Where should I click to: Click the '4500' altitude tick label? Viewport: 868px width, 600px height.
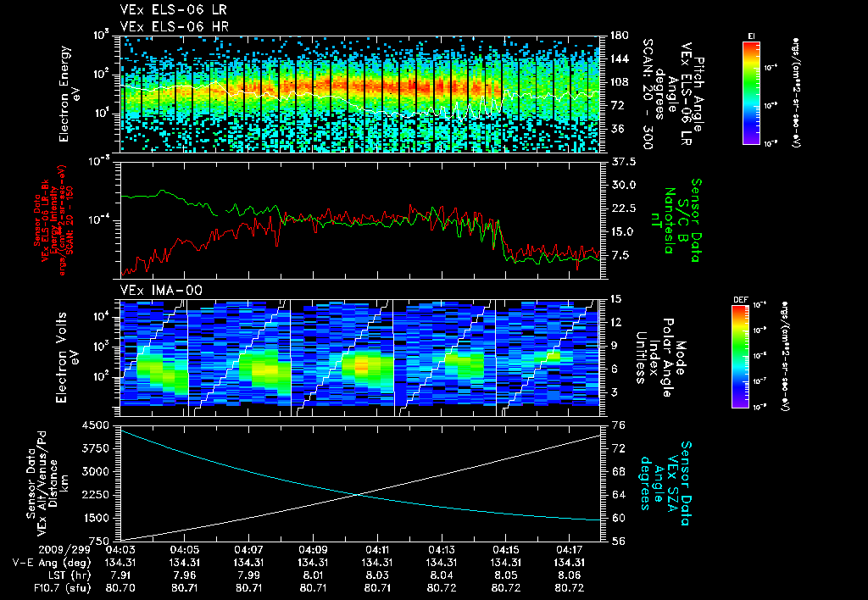pos(95,425)
